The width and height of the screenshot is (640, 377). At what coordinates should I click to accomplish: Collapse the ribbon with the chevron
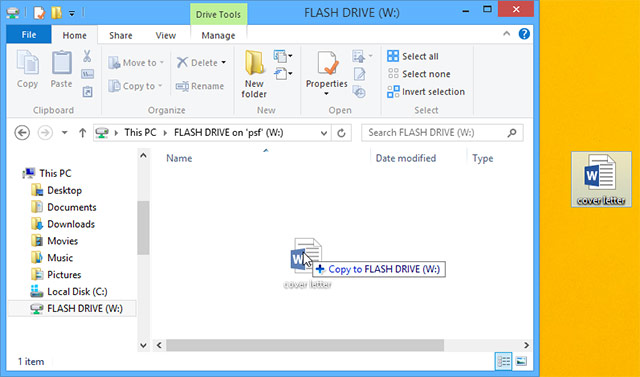coord(507,34)
